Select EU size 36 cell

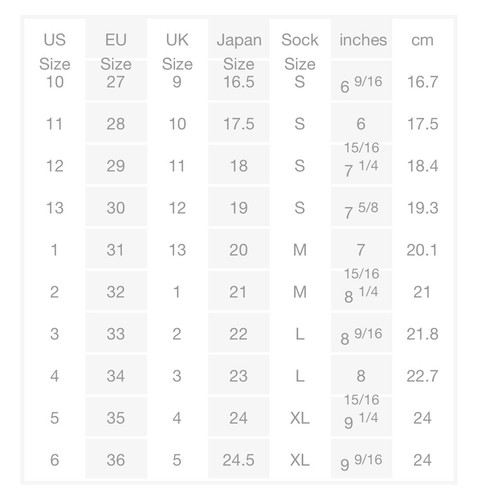(116, 460)
